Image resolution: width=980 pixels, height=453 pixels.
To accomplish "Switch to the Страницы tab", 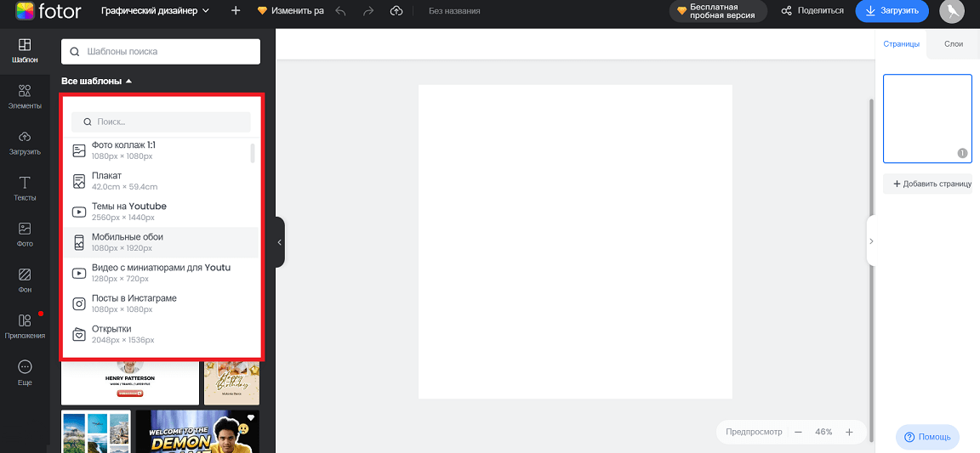I will click(901, 44).
